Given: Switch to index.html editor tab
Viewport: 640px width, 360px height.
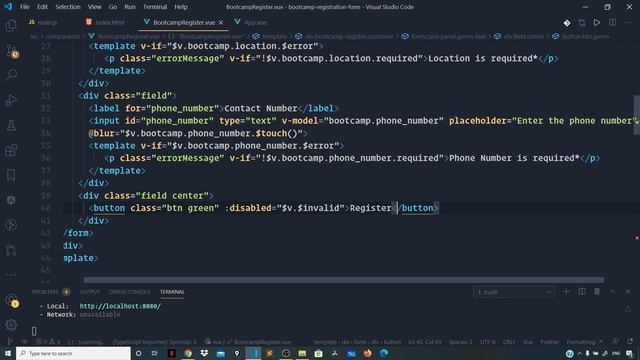Looking at the screenshot, I should point(105,22).
